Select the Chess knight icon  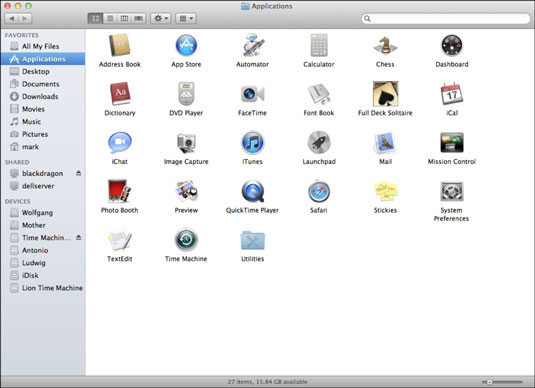(x=385, y=45)
